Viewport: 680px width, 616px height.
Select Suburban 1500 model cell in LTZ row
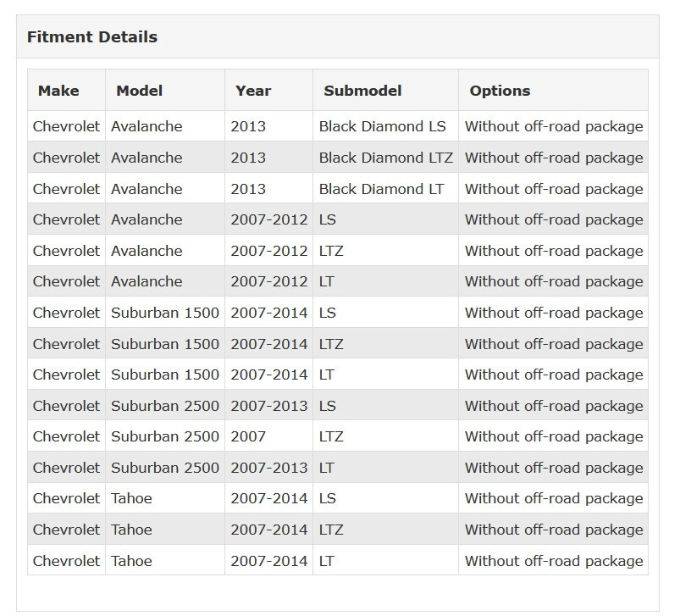point(165,343)
